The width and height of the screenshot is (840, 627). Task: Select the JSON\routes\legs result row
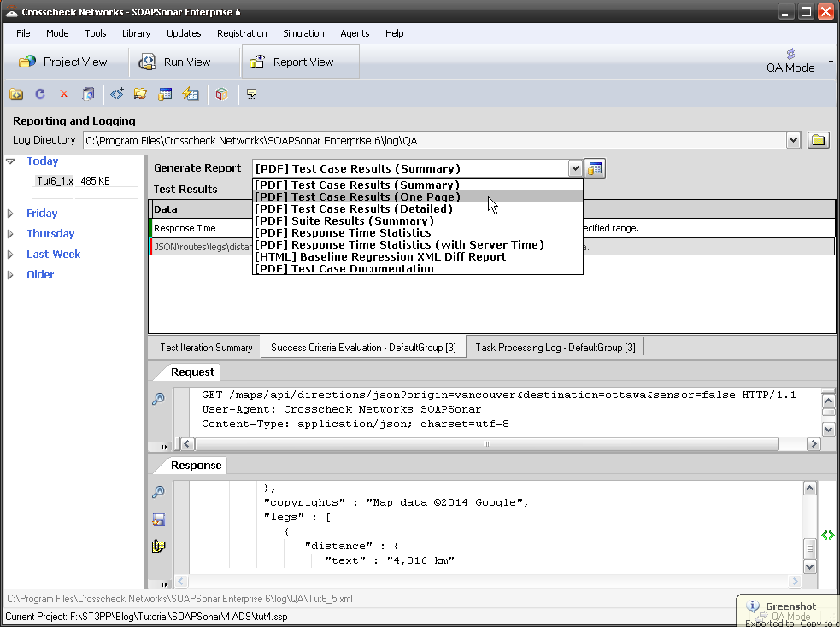pyautogui.click(x=492, y=247)
